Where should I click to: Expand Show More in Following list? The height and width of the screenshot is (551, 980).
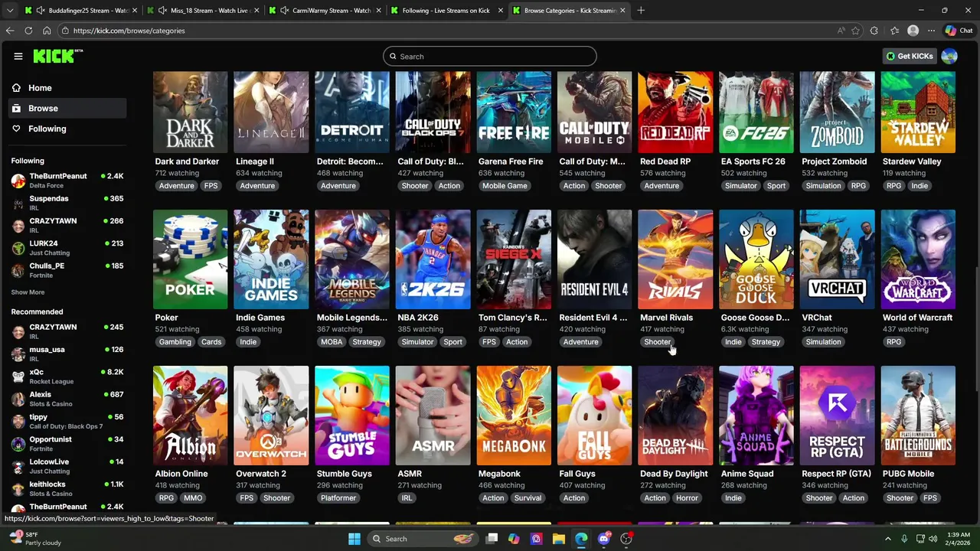pos(28,292)
